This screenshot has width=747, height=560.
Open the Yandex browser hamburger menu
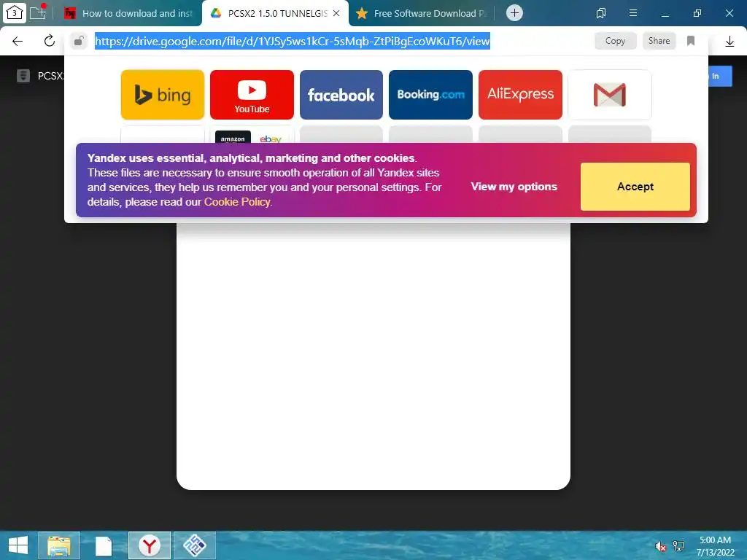(x=633, y=13)
